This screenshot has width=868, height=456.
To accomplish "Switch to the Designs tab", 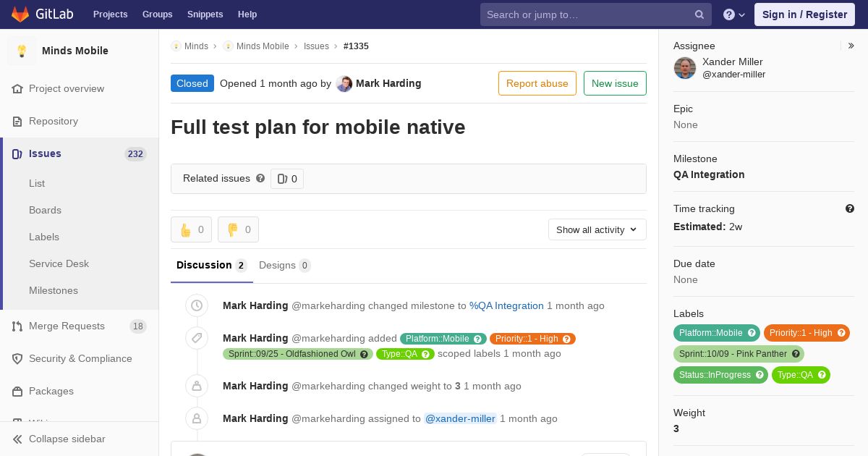I will tap(284, 265).
